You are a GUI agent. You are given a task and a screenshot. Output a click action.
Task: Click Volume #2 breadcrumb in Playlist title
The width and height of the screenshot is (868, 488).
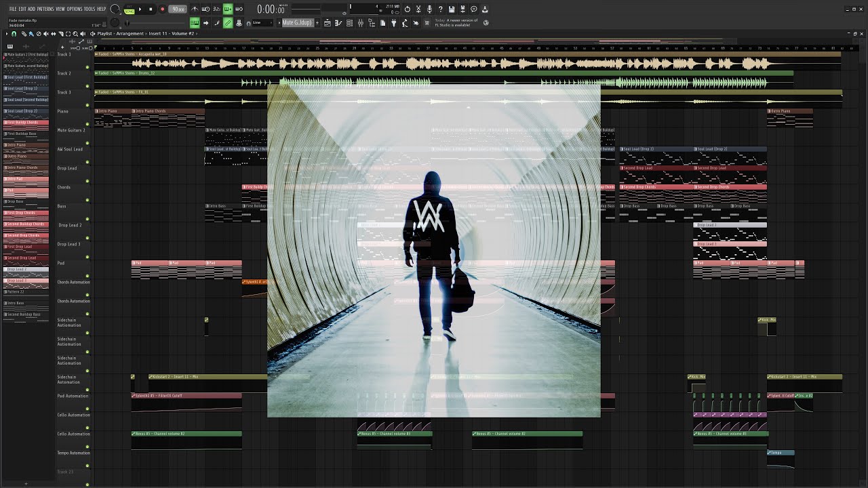pyautogui.click(x=182, y=33)
